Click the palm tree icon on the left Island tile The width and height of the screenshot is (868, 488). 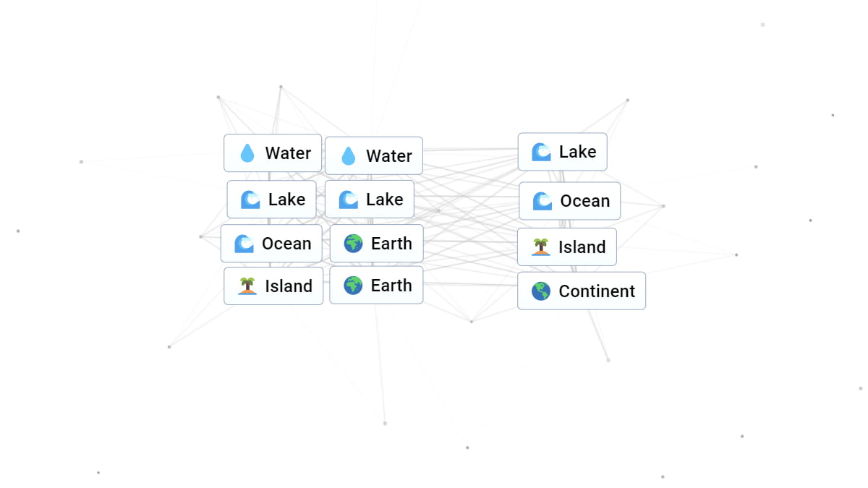click(246, 286)
